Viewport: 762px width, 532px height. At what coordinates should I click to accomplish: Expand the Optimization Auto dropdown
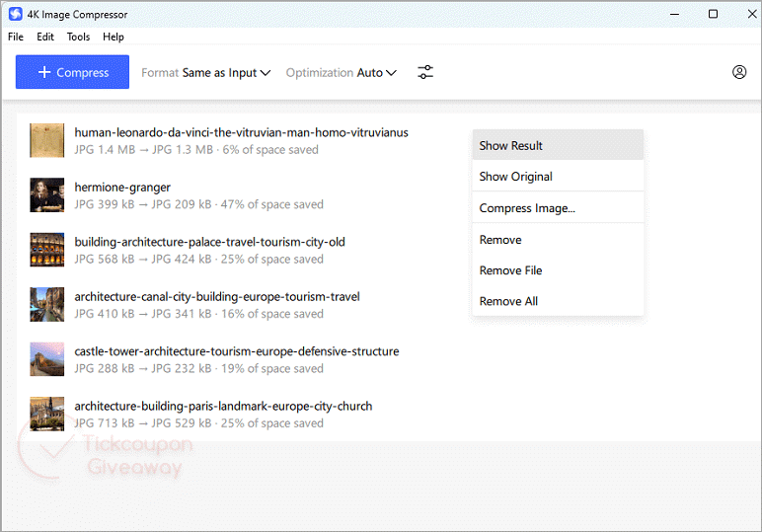pyautogui.click(x=342, y=73)
